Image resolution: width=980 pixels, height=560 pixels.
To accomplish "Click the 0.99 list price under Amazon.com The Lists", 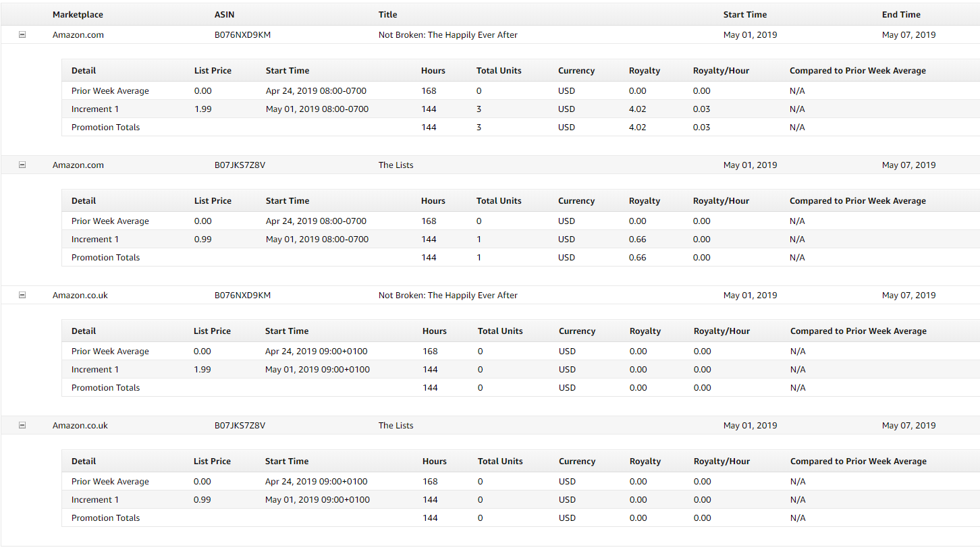I will 202,239.
